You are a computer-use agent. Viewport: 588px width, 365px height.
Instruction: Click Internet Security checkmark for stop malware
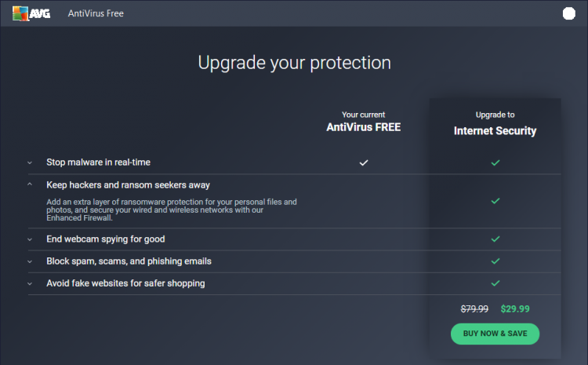pos(495,162)
